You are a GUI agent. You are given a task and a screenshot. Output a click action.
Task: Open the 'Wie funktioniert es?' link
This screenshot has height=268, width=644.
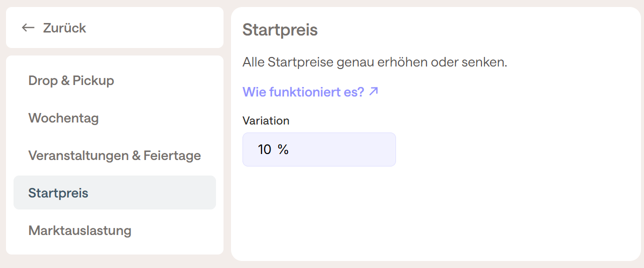coord(303,92)
